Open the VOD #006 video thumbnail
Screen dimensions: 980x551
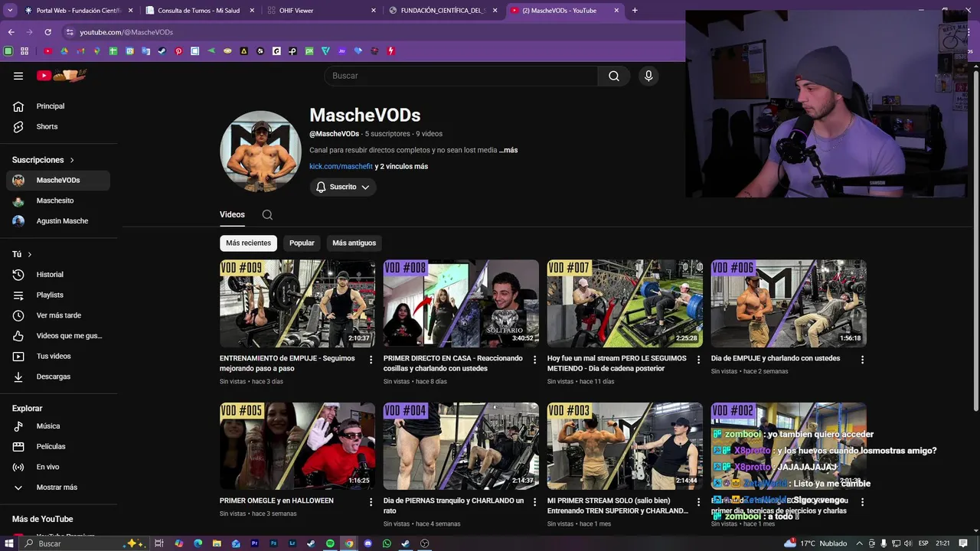(x=789, y=303)
